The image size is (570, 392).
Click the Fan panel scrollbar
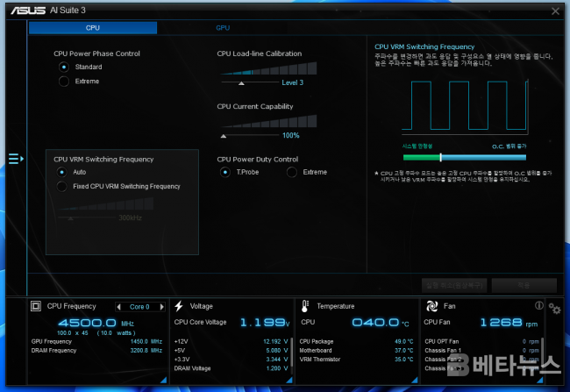coord(542,353)
